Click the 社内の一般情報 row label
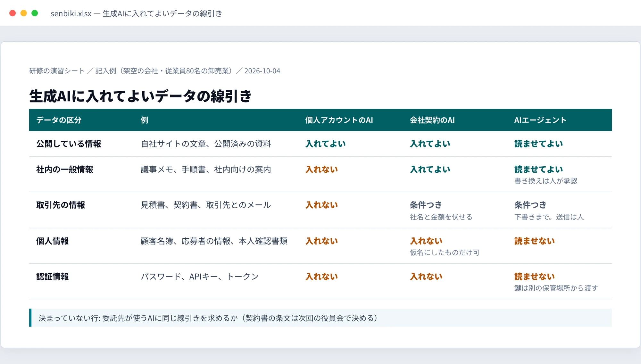641x364 pixels. coord(65,170)
